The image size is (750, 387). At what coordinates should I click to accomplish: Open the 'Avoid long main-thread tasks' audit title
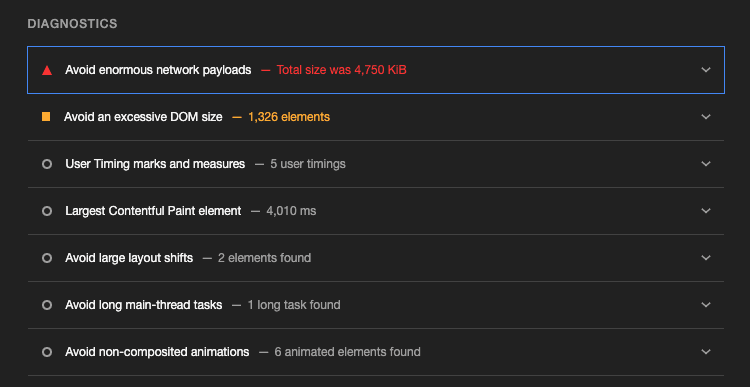point(143,305)
